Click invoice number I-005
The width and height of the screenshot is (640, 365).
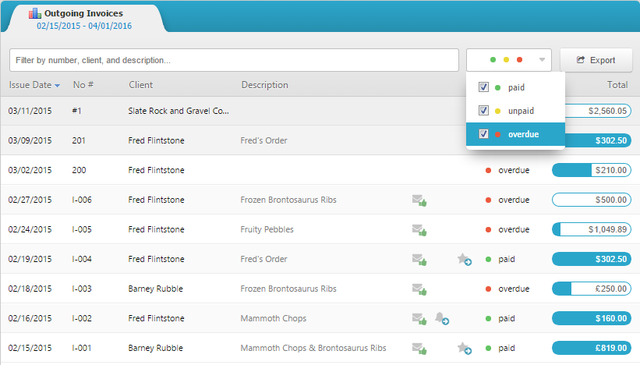click(x=82, y=229)
